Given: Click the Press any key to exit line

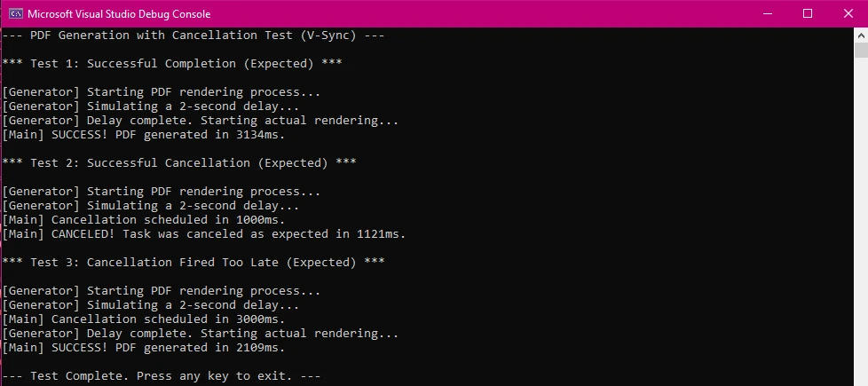Looking at the screenshot, I should pos(162,376).
